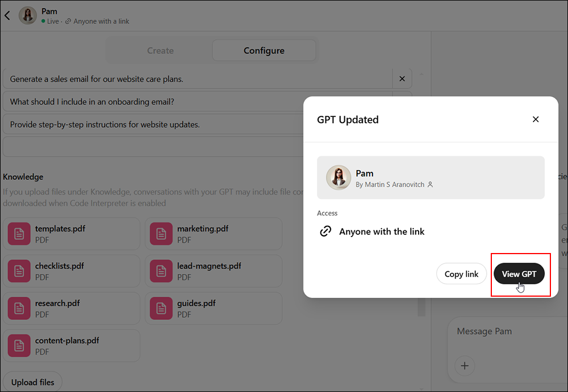Image resolution: width=568 pixels, height=392 pixels.
Task: Switch to the Create tab
Action: [159, 50]
